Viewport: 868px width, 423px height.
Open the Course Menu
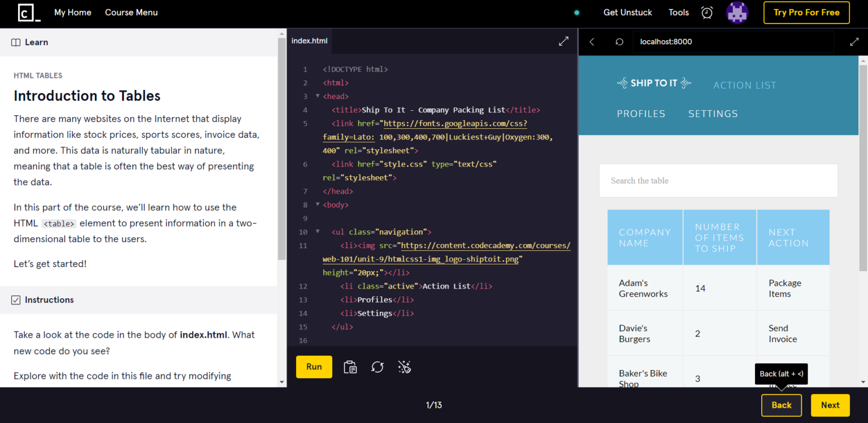131,12
